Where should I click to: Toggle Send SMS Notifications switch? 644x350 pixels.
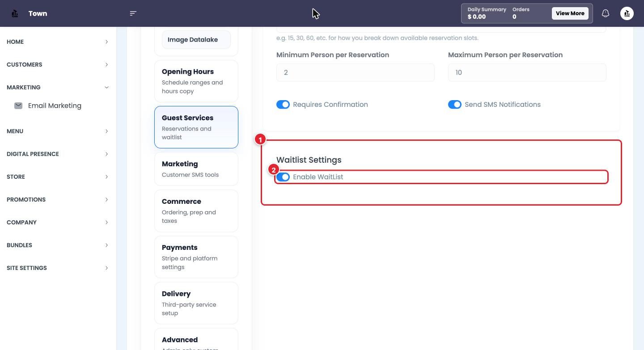(455, 105)
